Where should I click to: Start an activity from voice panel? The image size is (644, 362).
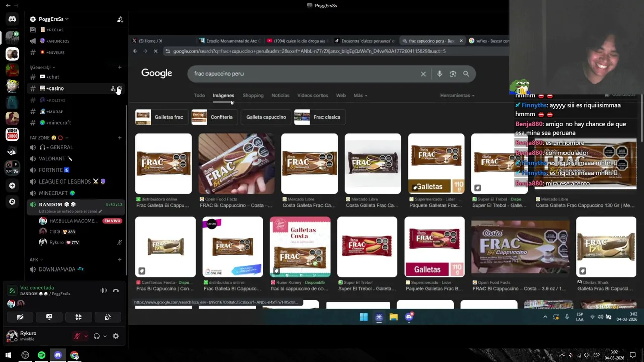point(78,317)
